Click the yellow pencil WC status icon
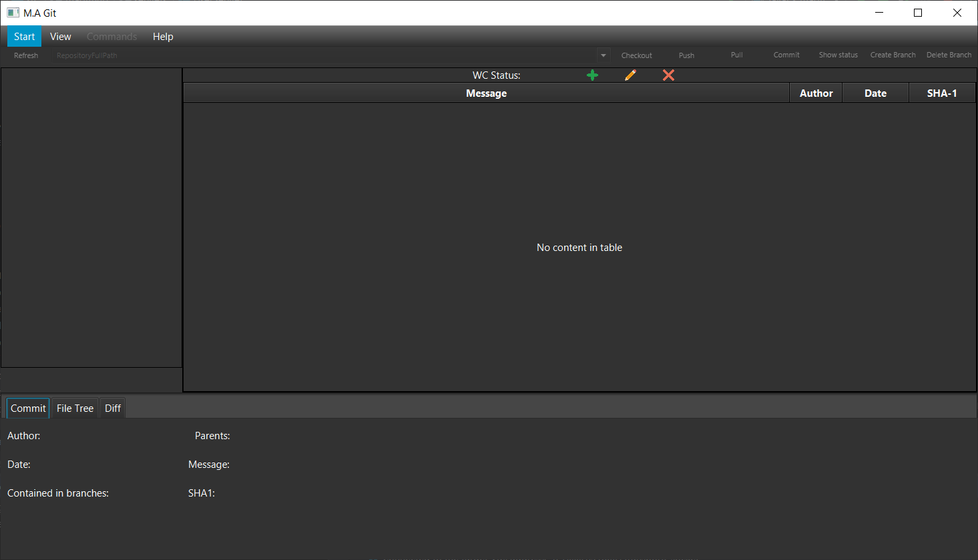The width and height of the screenshot is (978, 560). (x=630, y=75)
